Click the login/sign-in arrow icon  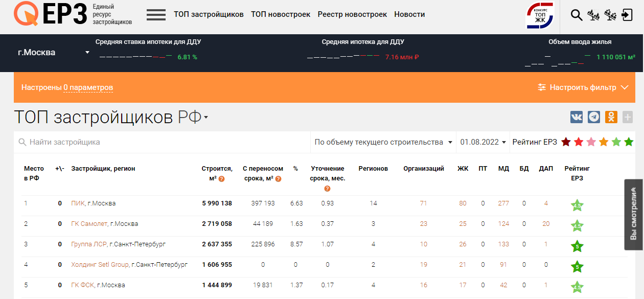point(628,15)
